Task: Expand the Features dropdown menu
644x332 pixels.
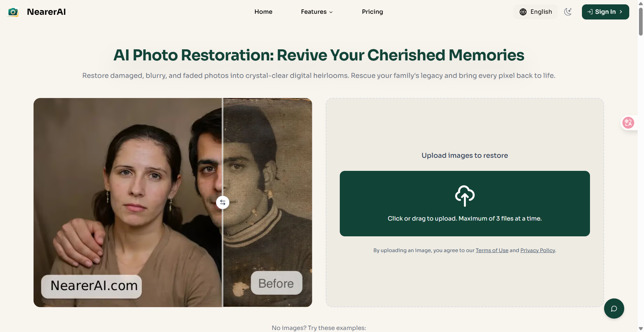Action: pos(314,12)
